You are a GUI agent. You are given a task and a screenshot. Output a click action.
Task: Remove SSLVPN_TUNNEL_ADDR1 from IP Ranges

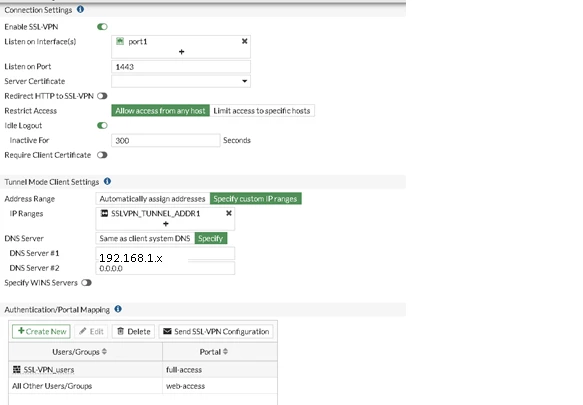(x=229, y=213)
